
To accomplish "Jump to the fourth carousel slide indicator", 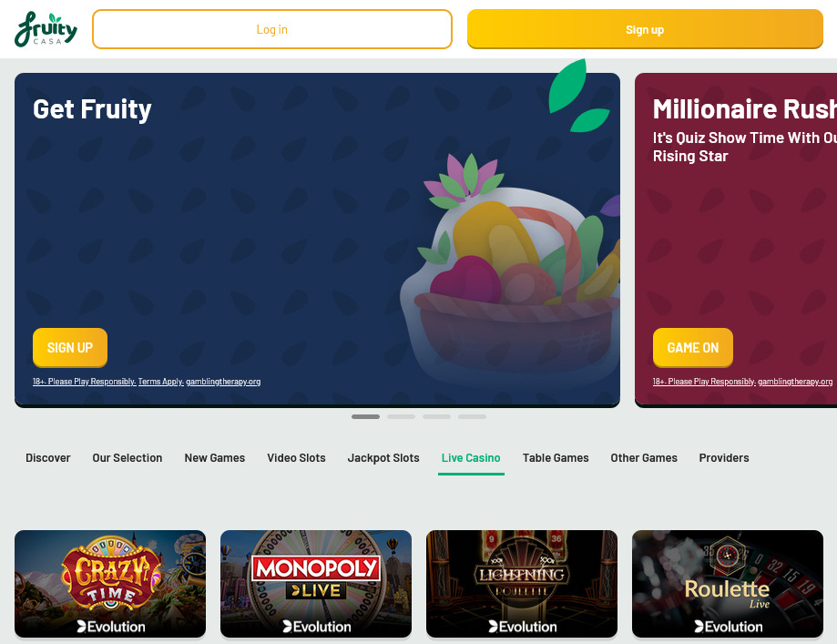I will [472, 416].
